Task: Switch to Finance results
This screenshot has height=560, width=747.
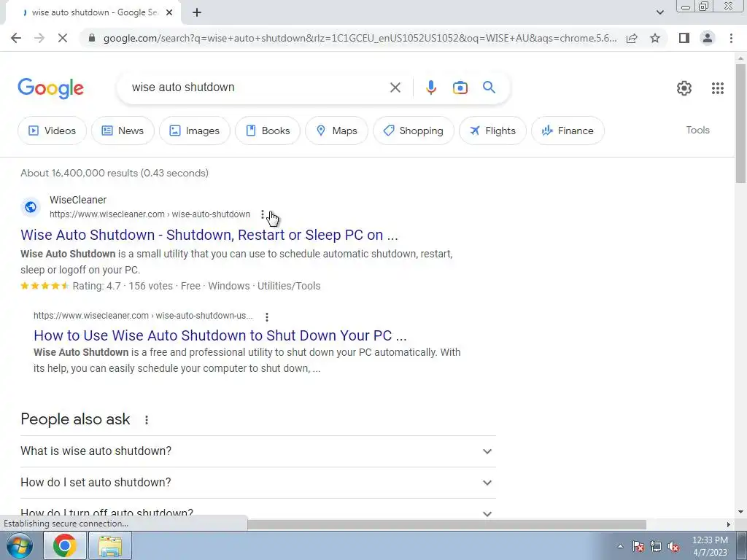Action: [568, 131]
